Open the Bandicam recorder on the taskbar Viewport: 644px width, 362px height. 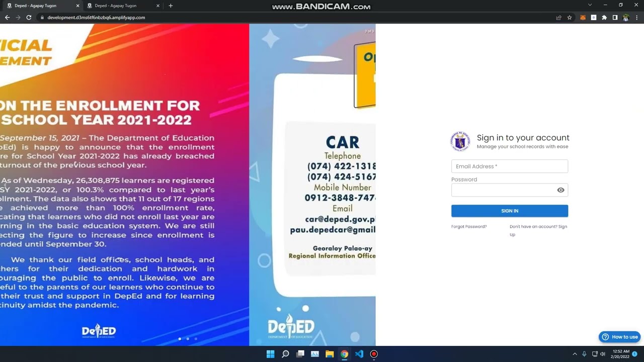(374, 354)
